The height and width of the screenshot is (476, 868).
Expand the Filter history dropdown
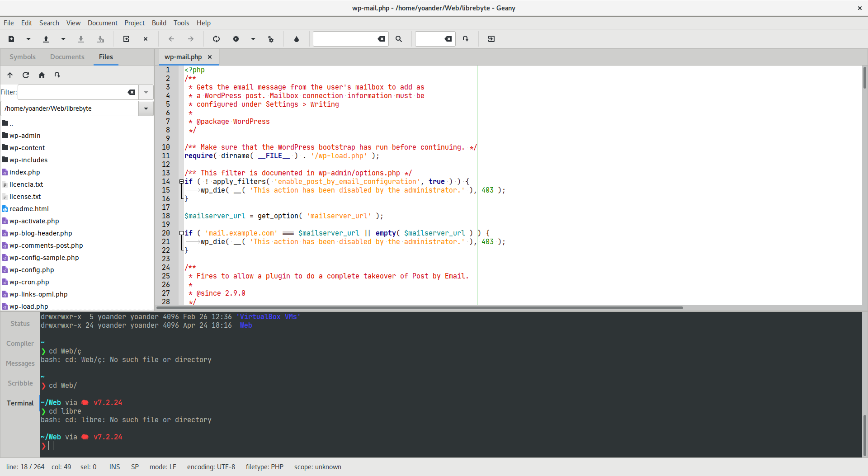146,92
